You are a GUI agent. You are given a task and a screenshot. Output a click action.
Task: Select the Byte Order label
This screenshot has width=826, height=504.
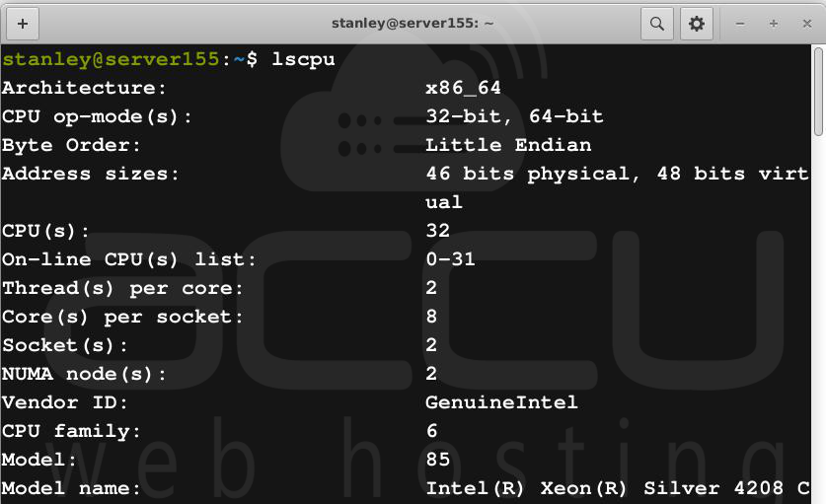click(72, 145)
